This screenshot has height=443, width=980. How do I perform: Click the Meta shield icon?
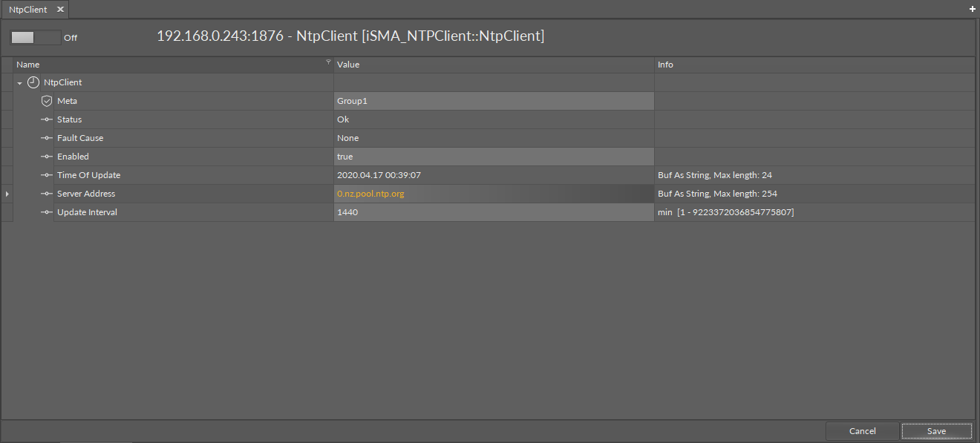47,101
